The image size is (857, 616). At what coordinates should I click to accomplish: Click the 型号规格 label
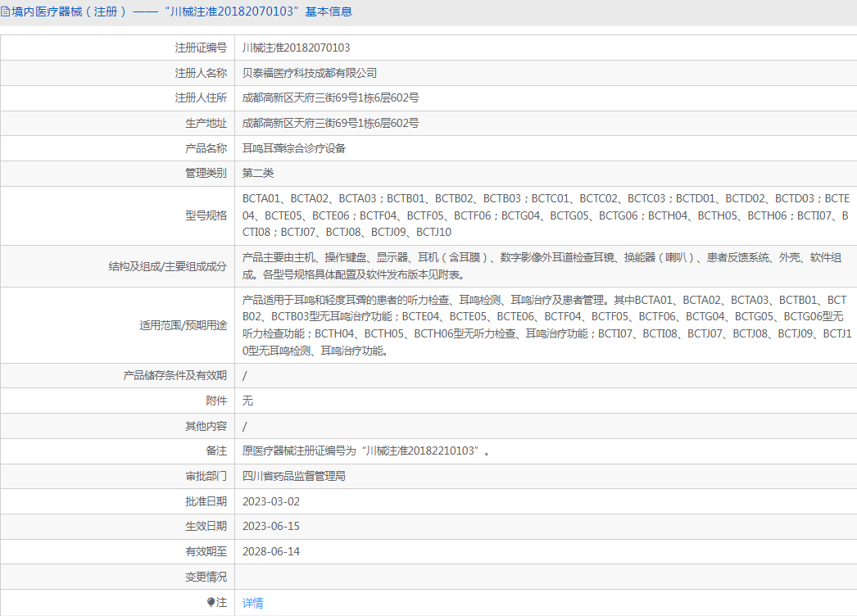click(206, 215)
